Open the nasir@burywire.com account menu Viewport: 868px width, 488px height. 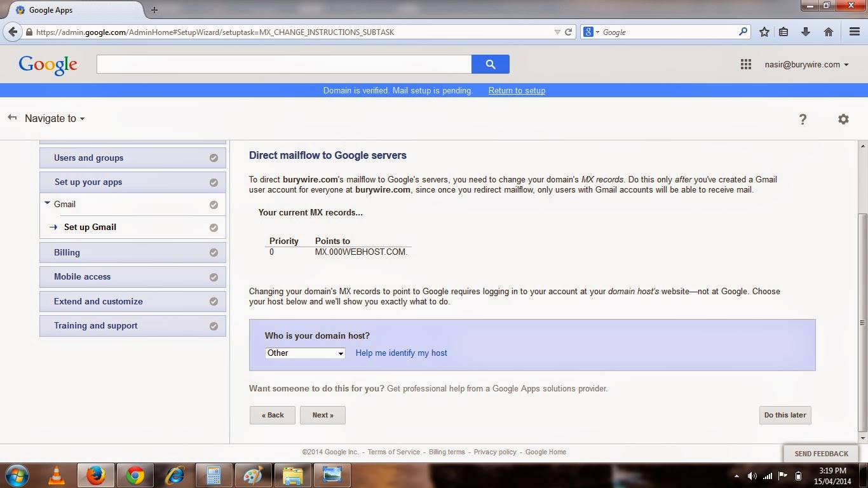[807, 64]
